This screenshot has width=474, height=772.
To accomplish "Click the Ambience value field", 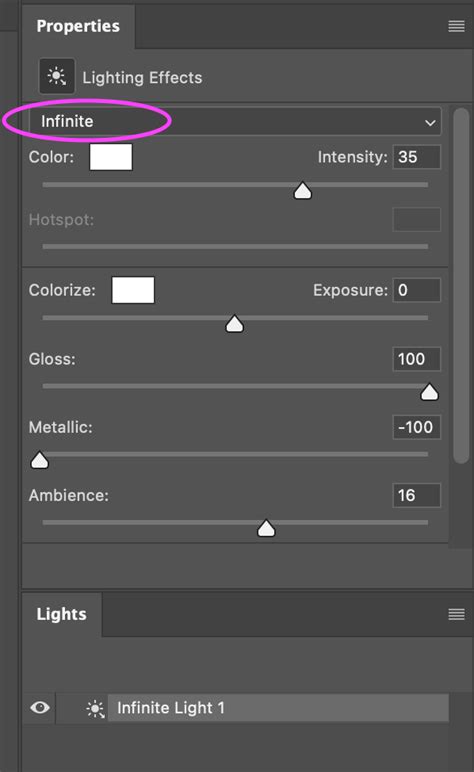I will 416,495.
